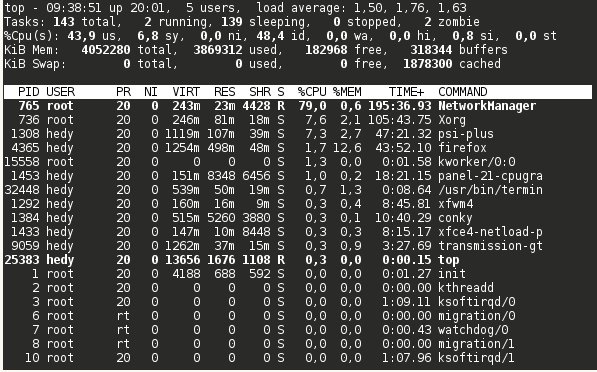The image size is (597, 372).
Task: Click the NetworkManager process row
Action: click(298, 106)
